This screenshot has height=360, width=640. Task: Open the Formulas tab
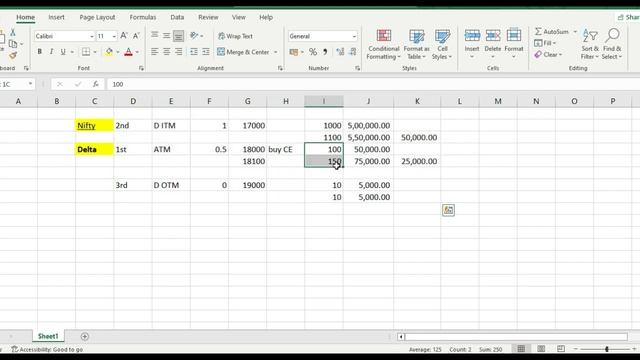click(x=143, y=17)
